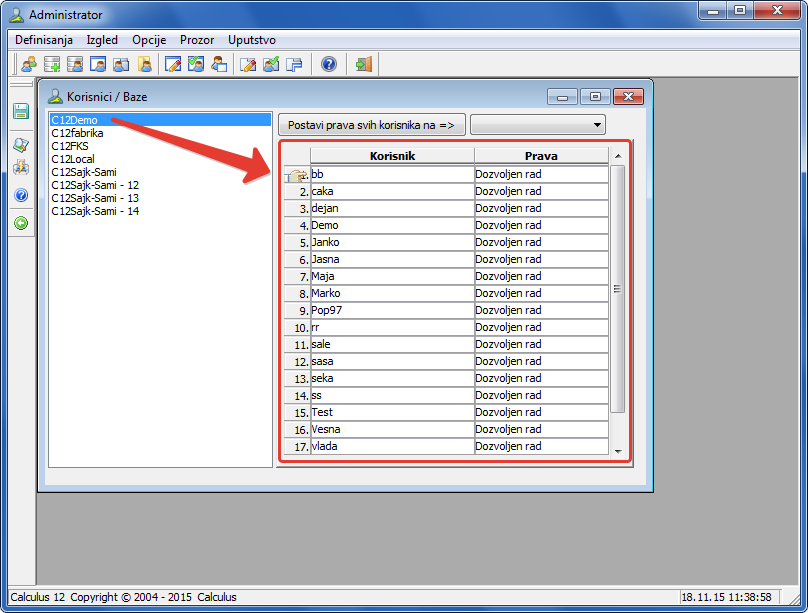Click 'Postavi prava svih korisnika na =>' button

click(x=372, y=125)
